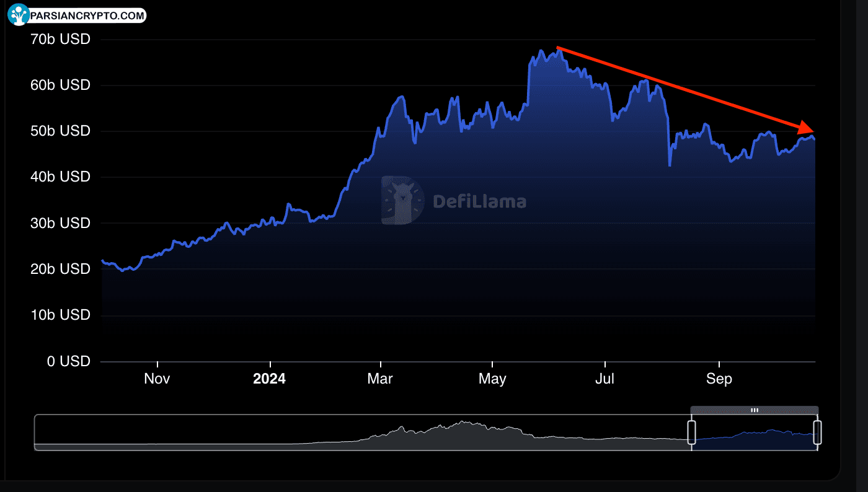Click the left handle of the range slider
This screenshot has width=868, height=492.
click(691, 432)
